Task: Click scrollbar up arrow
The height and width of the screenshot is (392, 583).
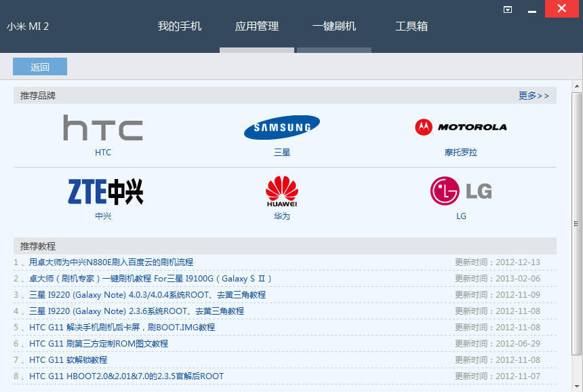Action: [577, 86]
